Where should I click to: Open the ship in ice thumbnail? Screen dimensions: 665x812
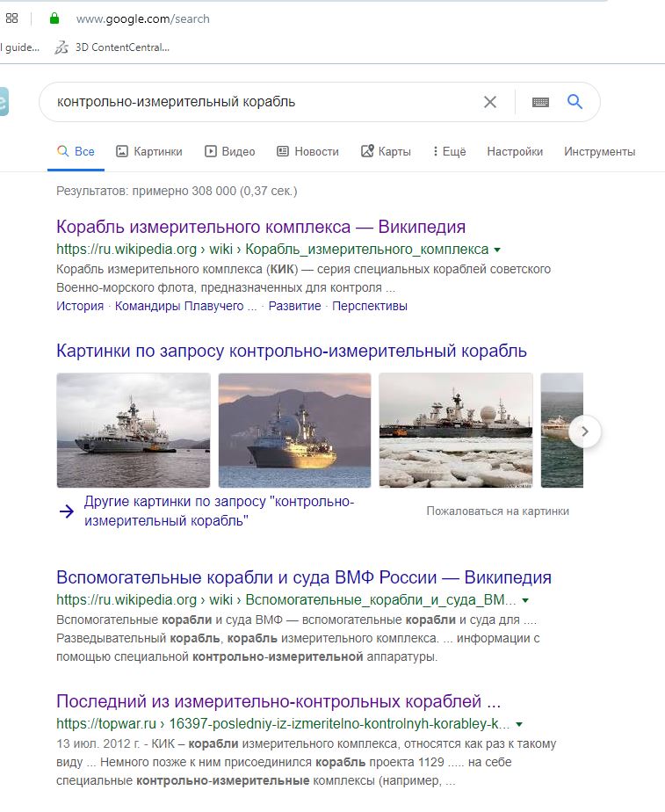pyautogui.click(x=455, y=431)
